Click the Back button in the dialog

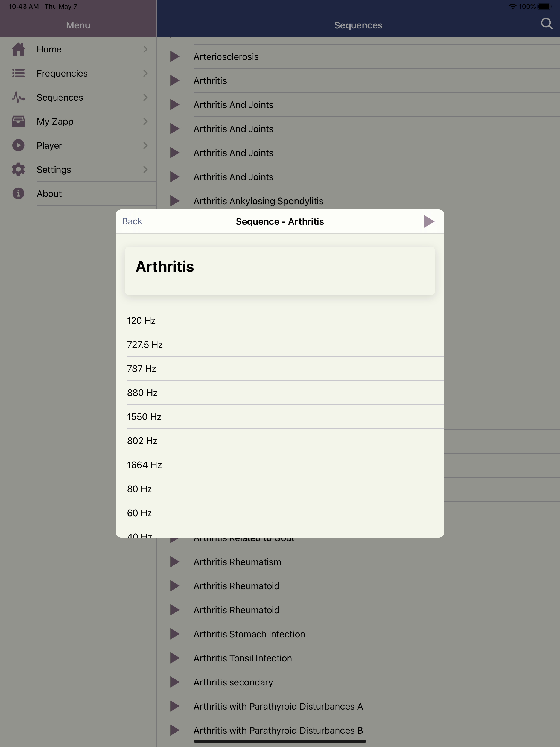coord(132,221)
